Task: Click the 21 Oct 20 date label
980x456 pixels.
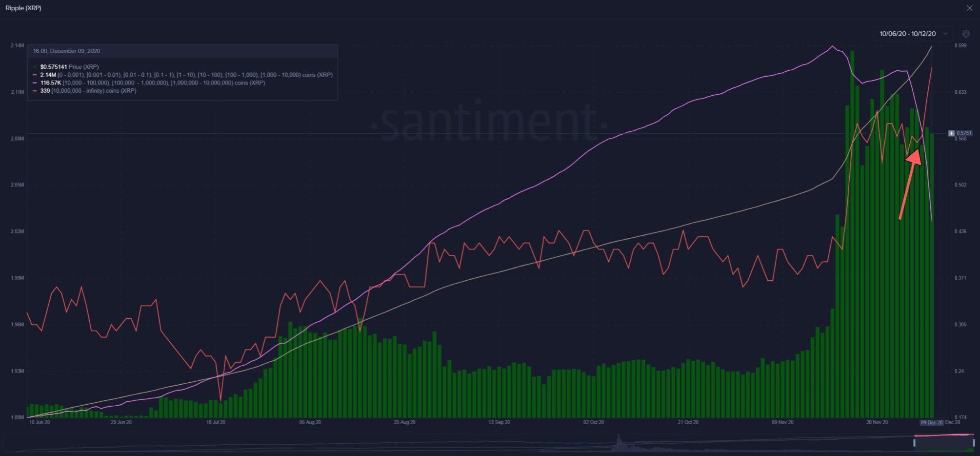Action: pyautogui.click(x=688, y=422)
